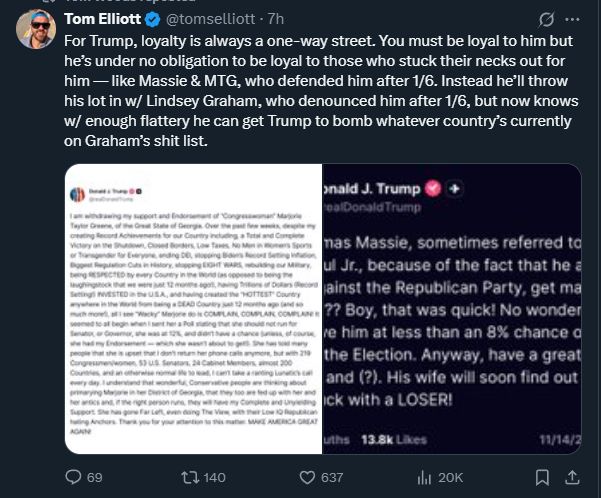Click the Donald J. Trump name in right image
Screen dimensions: 601x498
[372, 189]
